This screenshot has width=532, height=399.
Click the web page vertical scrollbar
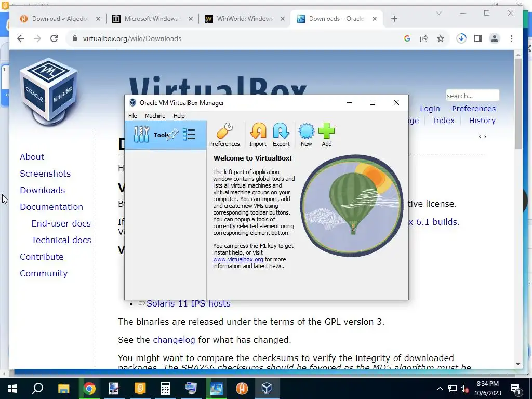[518, 103]
